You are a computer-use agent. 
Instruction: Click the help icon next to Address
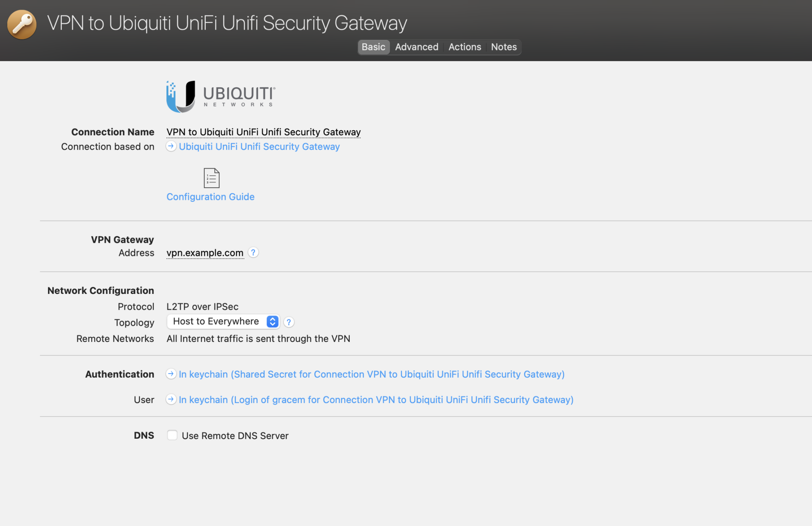(x=253, y=252)
